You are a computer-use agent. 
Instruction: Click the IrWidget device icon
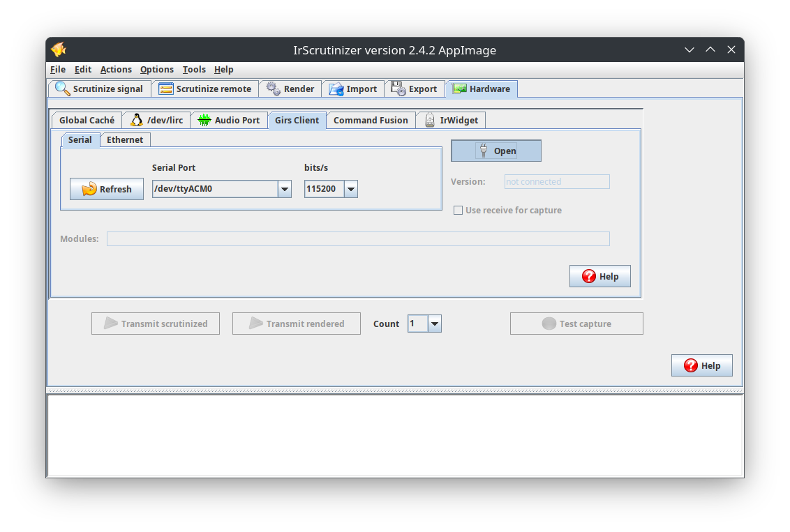(430, 120)
